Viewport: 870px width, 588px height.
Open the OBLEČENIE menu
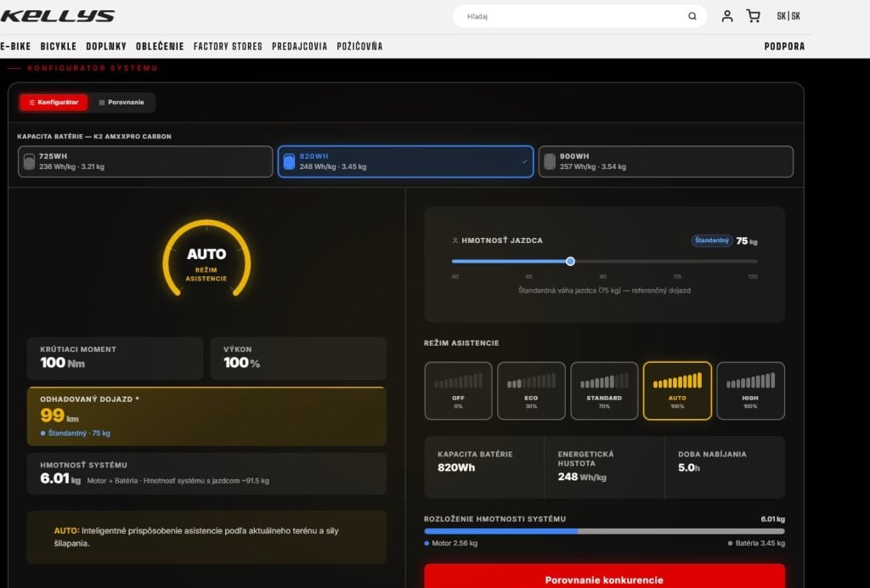pos(160,47)
